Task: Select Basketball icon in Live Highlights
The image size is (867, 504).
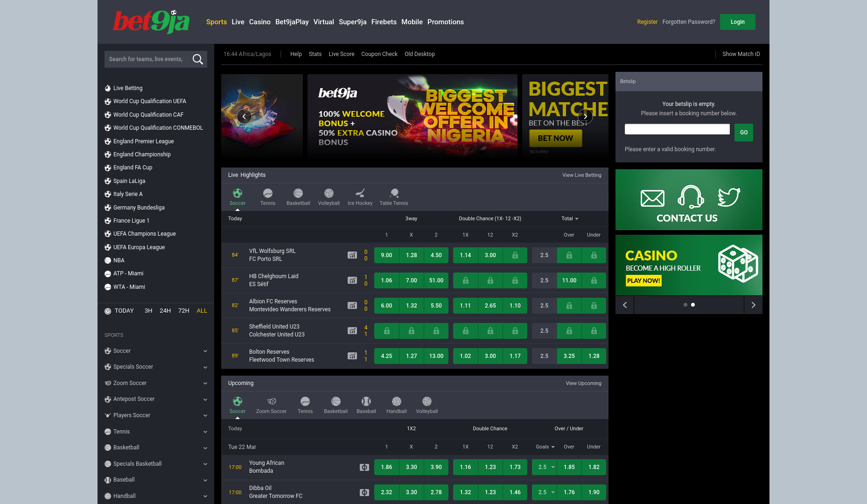Action: coord(298,193)
